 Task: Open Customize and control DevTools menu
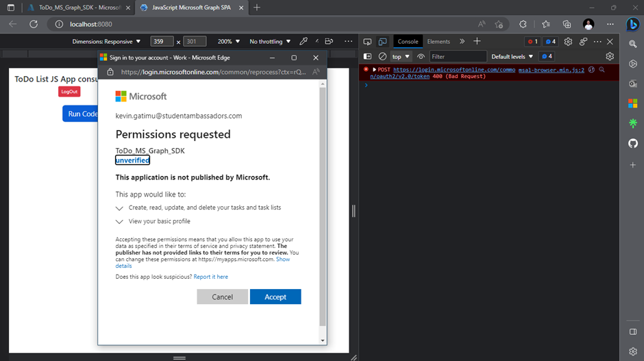point(597,42)
